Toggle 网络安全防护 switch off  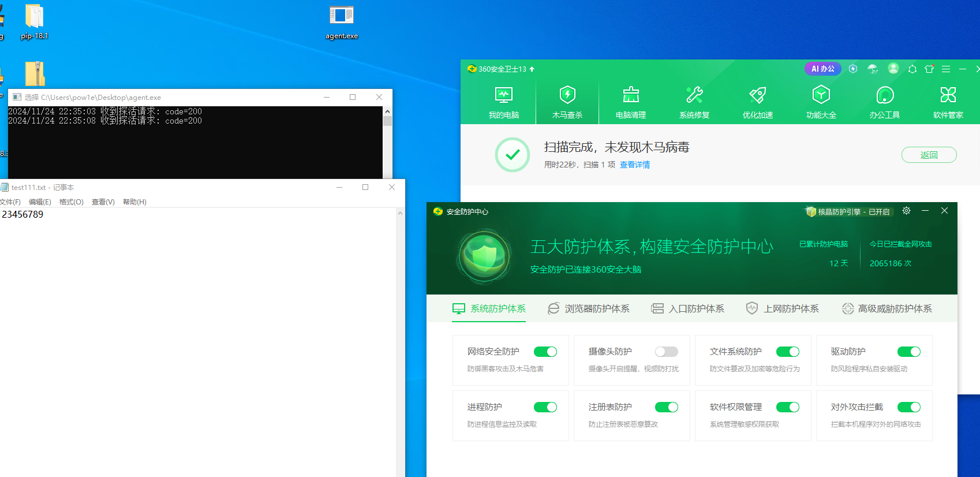[x=545, y=352]
